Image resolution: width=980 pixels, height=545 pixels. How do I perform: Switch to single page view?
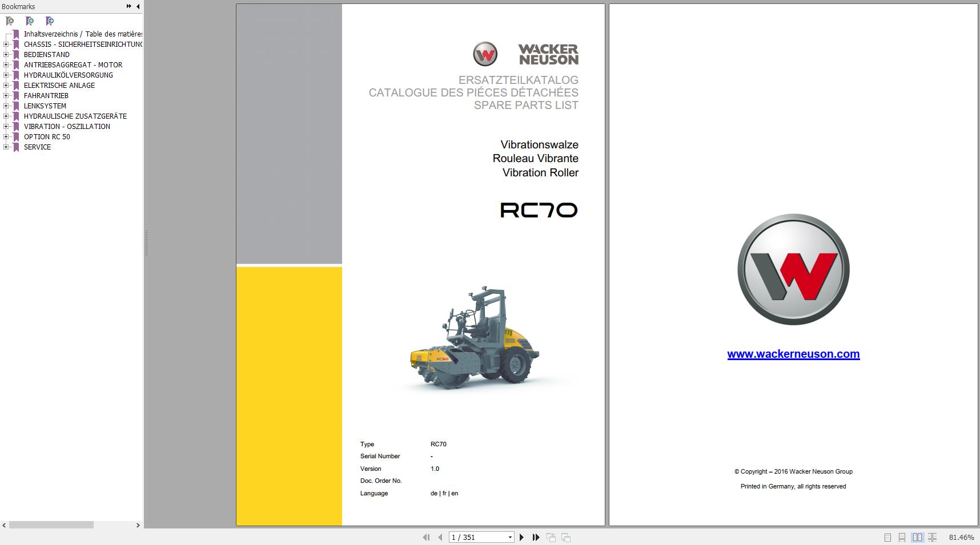pyautogui.click(x=887, y=537)
